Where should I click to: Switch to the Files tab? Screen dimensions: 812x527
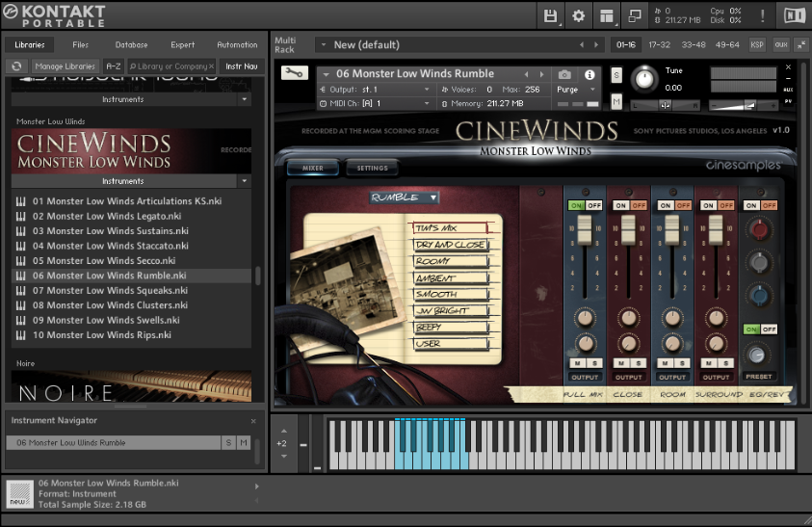click(x=80, y=45)
